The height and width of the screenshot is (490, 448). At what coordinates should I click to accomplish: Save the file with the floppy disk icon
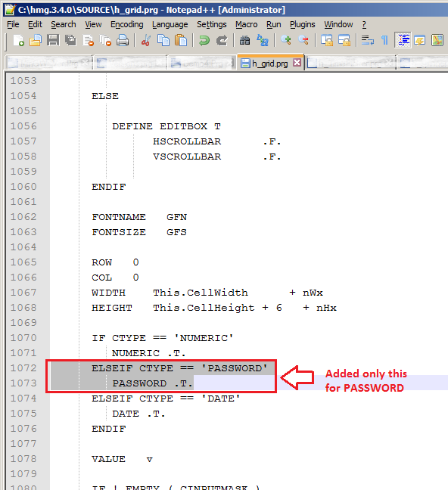pyautogui.click(x=53, y=41)
